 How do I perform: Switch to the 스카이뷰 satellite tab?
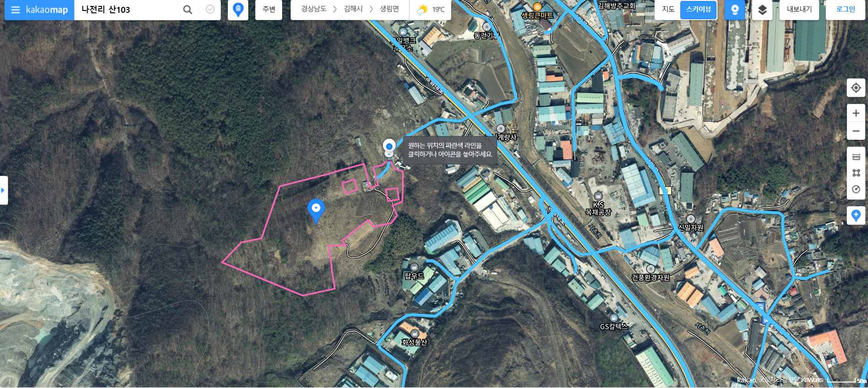coord(698,10)
